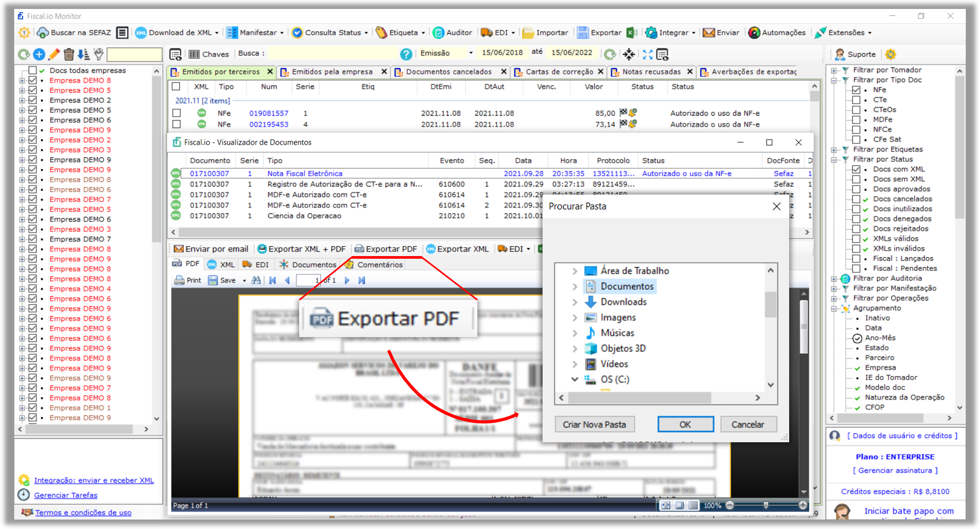
Task: Toggle the Docs todas empresas checkbox
Action: point(33,70)
